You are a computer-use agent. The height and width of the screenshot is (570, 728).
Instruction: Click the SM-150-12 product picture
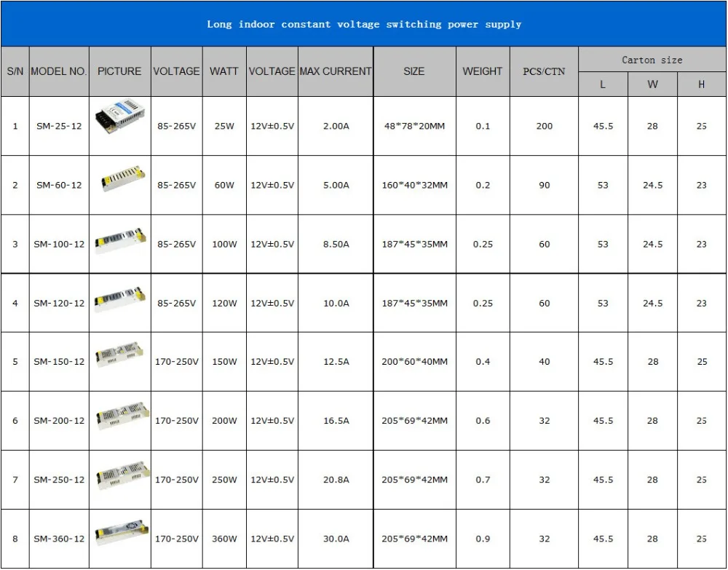pyautogui.click(x=119, y=355)
